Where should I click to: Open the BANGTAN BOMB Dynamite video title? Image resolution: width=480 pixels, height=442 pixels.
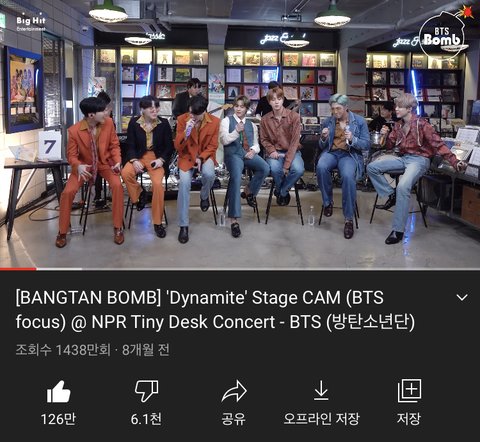tap(215, 310)
